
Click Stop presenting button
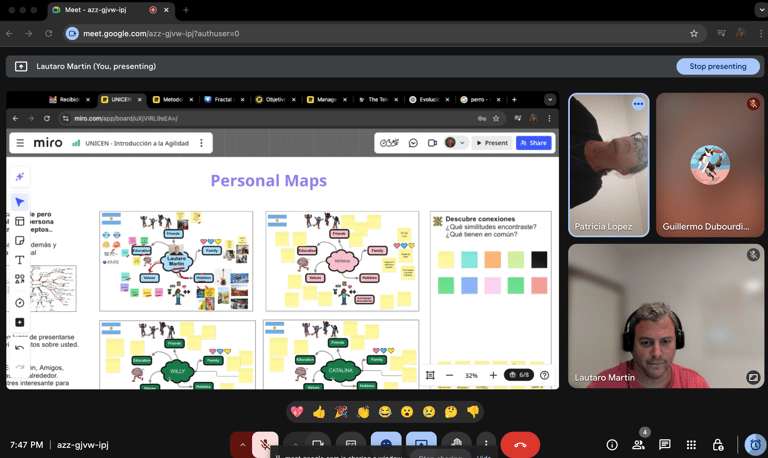(x=718, y=66)
